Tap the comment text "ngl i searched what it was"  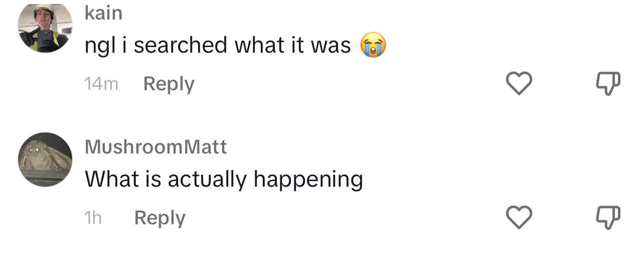pyautogui.click(x=218, y=46)
